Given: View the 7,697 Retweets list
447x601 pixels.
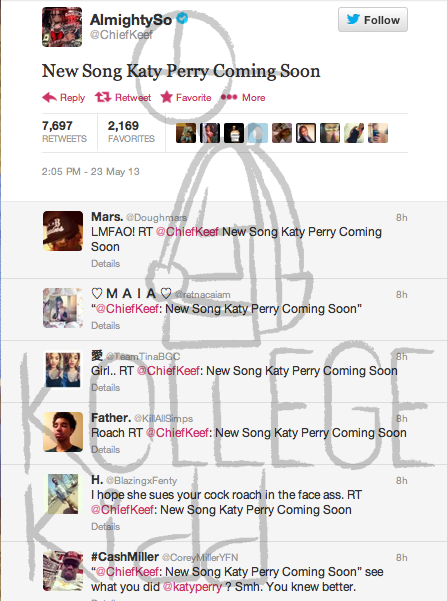Looking at the screenshot, I should [x=64, y=131].
